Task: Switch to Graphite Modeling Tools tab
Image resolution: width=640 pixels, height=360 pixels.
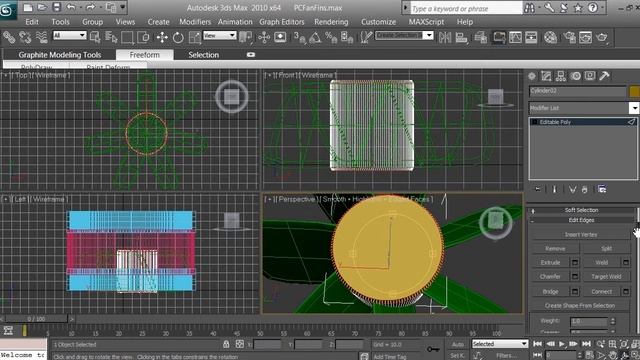Action: click(60, 55)
